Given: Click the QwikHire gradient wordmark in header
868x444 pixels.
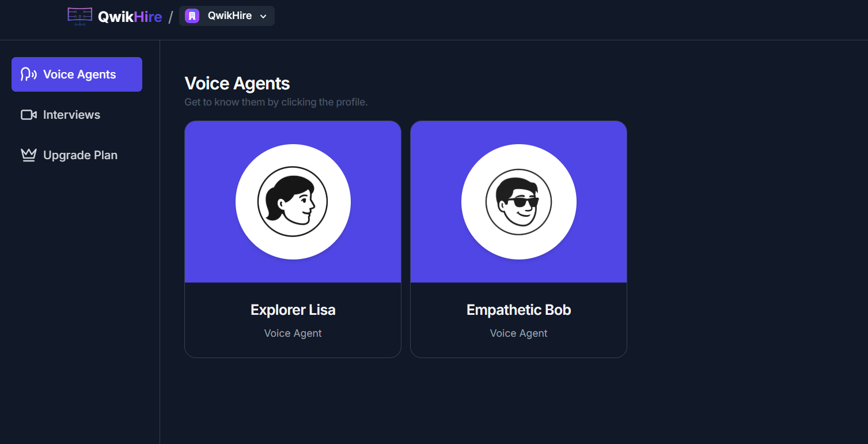Looking at the screenshot, I should [x=129, y=16].
